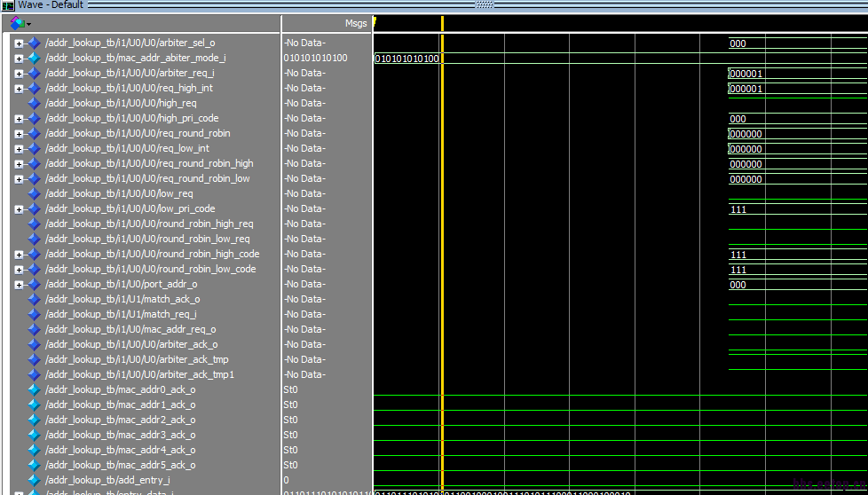The image size is (868, 495).
Task: Select the mac_addr_req_o signal name
Action: tap(130, 329)
